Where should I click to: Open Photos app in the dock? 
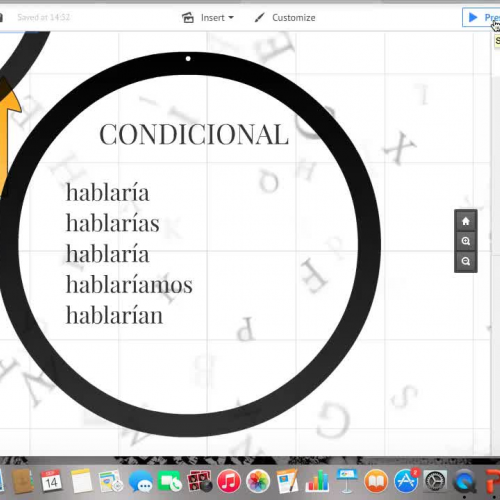click(x=258, y=482)
